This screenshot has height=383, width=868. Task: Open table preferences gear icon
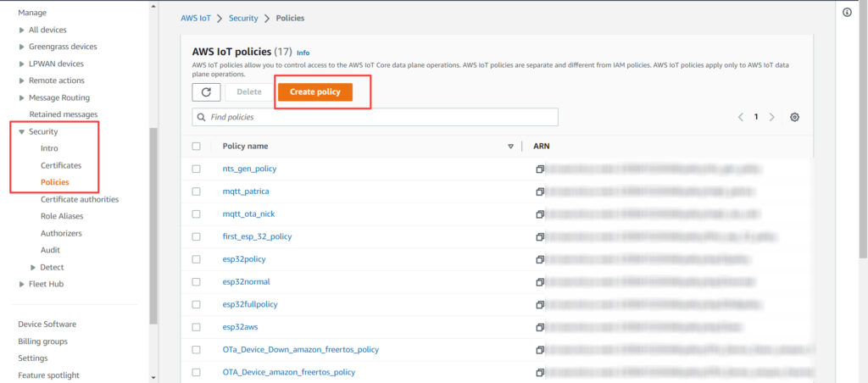[x=794, y=117]
